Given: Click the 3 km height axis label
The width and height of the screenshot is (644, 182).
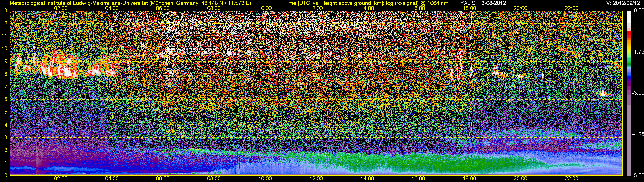Looking at the screenshot, I should point(6,137).
